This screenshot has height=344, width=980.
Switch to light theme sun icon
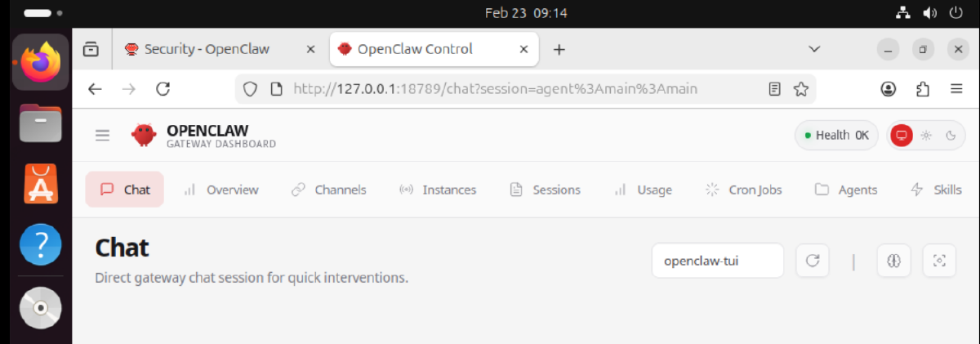(x=926, y=135)
